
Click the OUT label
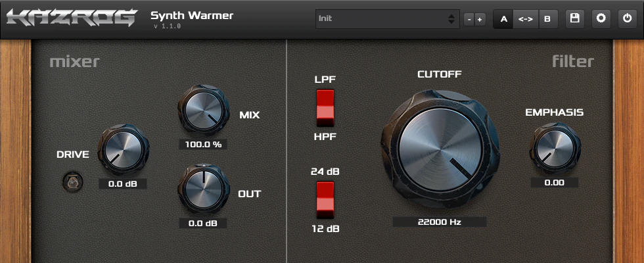coord(250,194)
